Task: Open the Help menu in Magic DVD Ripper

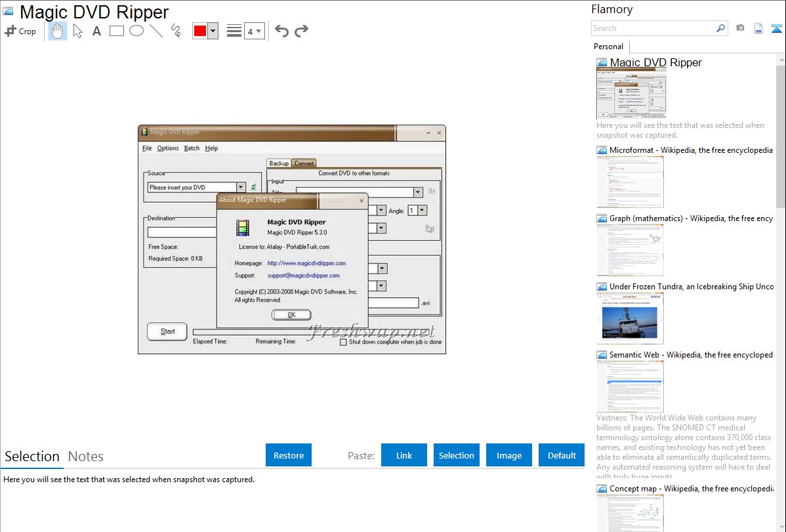Action: [211, 148]
